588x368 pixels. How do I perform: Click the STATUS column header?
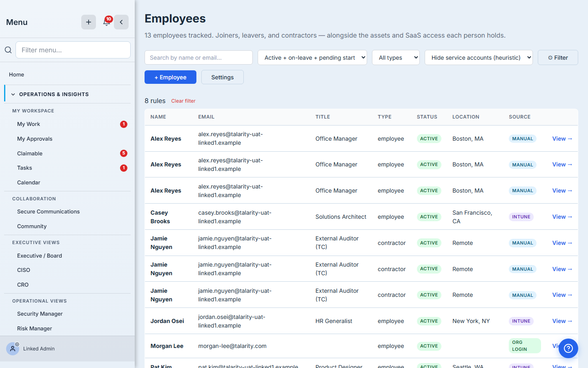point(427,117)
